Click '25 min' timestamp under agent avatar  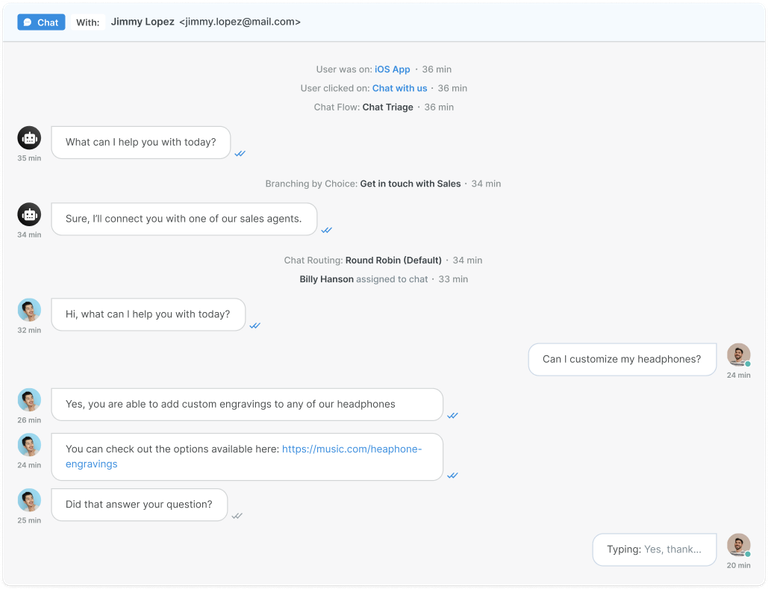coord(29,520)
